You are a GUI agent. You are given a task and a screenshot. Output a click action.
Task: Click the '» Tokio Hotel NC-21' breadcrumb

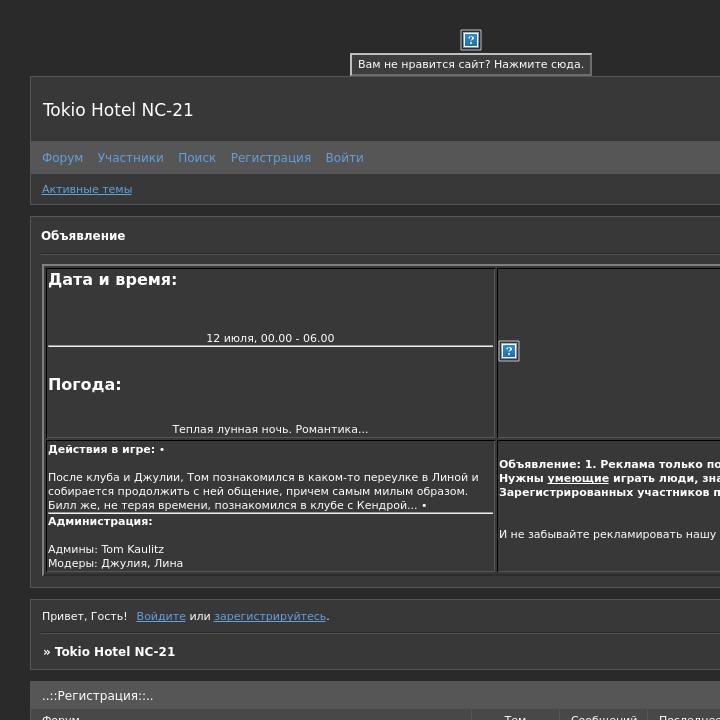(109, 652)
